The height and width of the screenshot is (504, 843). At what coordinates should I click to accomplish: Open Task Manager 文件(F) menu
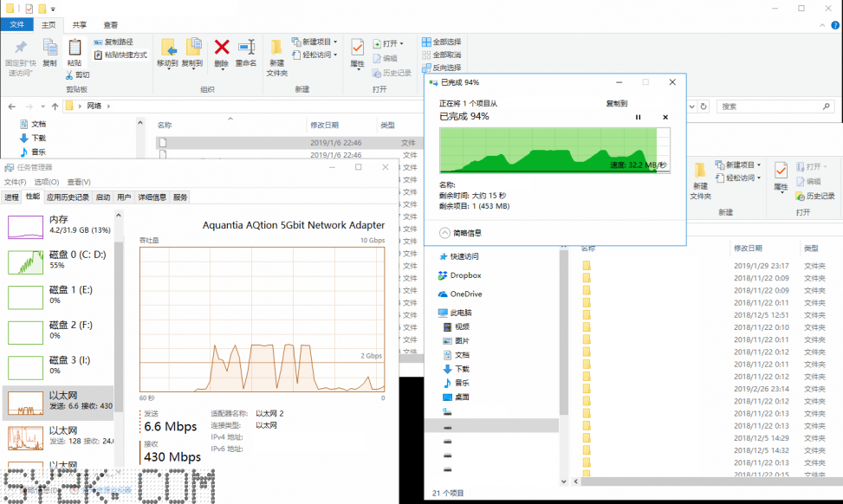coord(15,182)
